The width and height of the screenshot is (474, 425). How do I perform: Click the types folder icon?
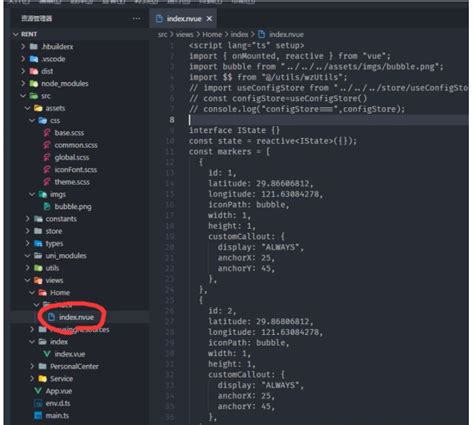tap(38, 244)
